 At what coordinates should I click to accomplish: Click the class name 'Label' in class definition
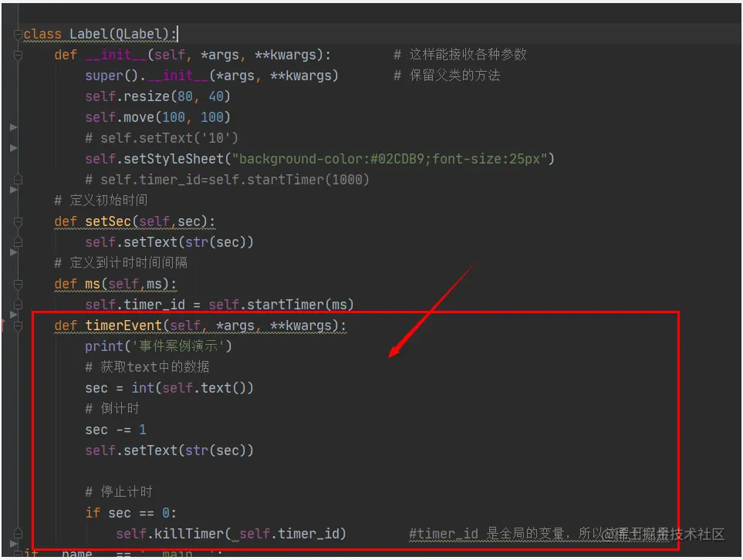click(x=89, y=34)
